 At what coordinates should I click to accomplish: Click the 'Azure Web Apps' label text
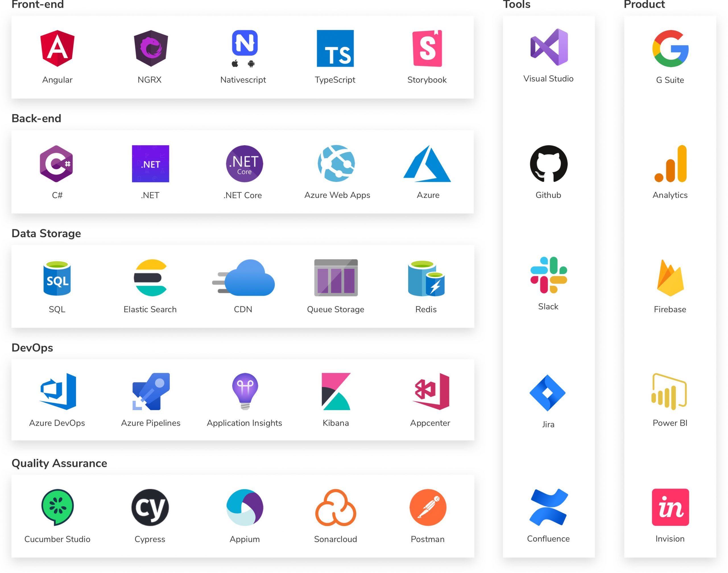click(x=337, y=195)
